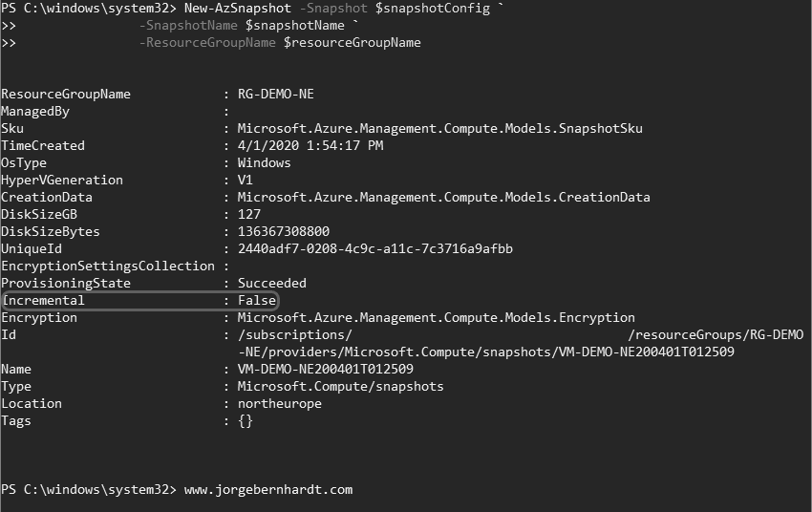Click the www.jorgebernhardt.com text
Viewport: 812px width, 512px height.
267,489
